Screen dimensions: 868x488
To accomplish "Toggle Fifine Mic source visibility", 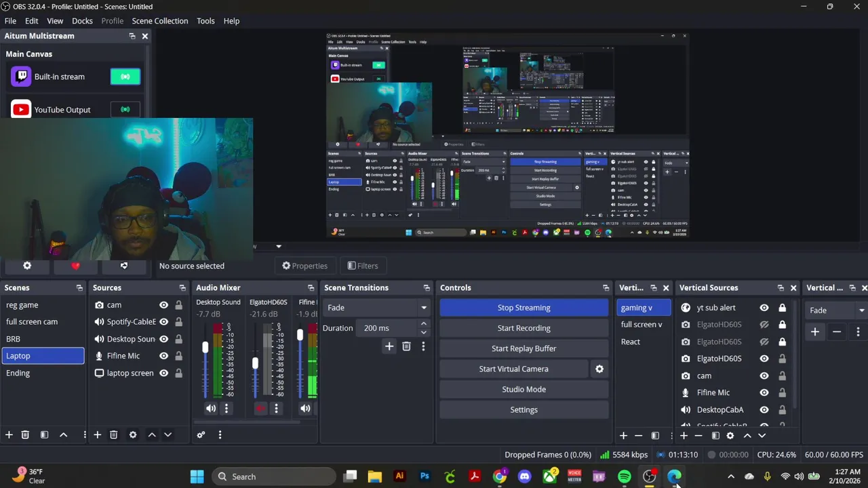I will (x=163, y=356).
